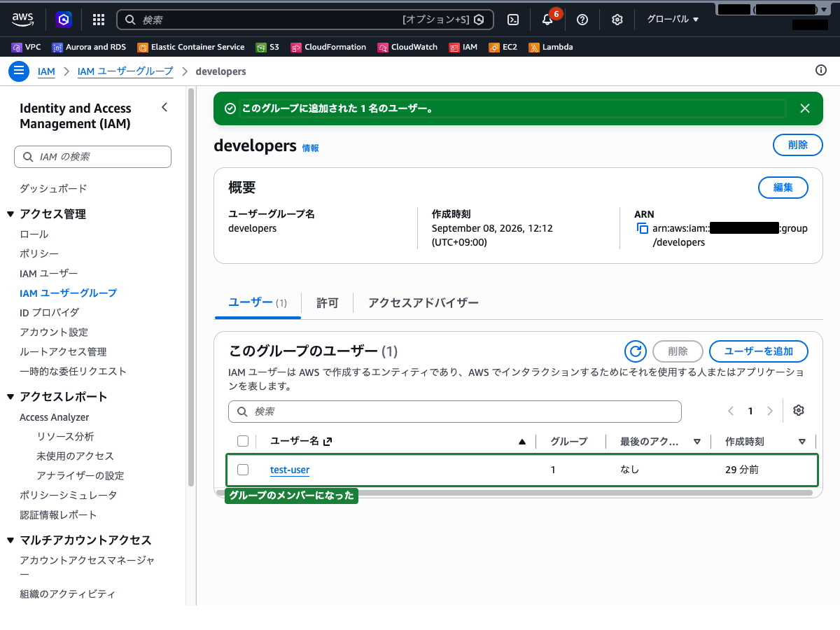The image size is (840, 630).
Task: Switch to the 許可 tab
Action: [327, 302]
